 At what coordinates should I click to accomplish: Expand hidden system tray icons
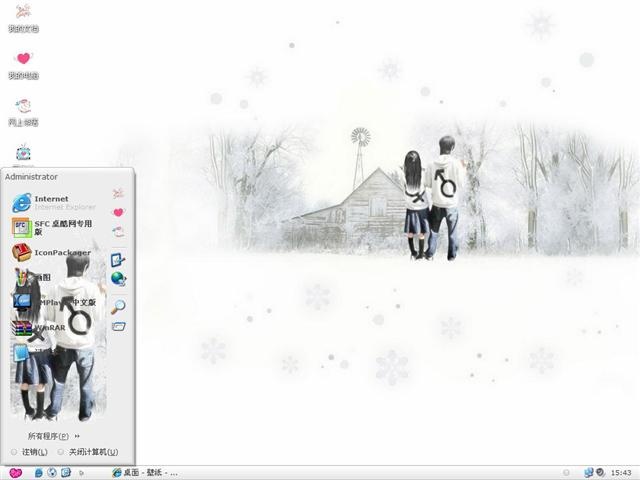566,473
